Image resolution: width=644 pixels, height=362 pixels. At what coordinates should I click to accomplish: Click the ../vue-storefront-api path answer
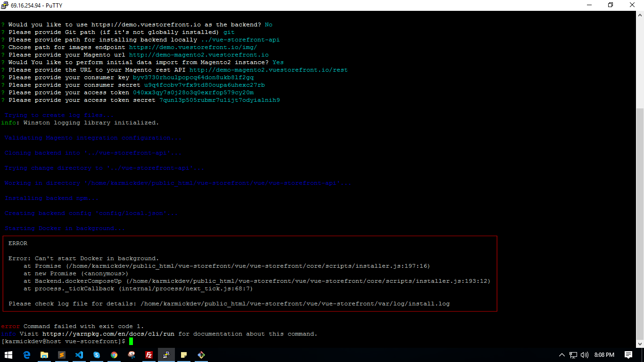[x=240, y=40]
